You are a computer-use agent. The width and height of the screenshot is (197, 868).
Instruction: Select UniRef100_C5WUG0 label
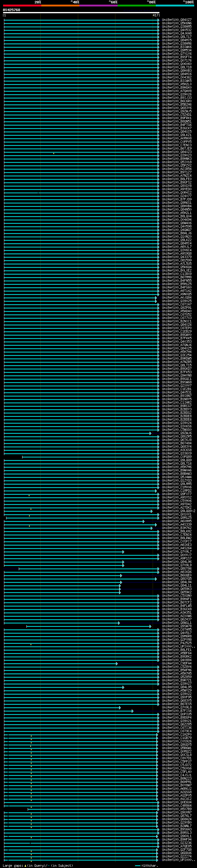point(177,430)
